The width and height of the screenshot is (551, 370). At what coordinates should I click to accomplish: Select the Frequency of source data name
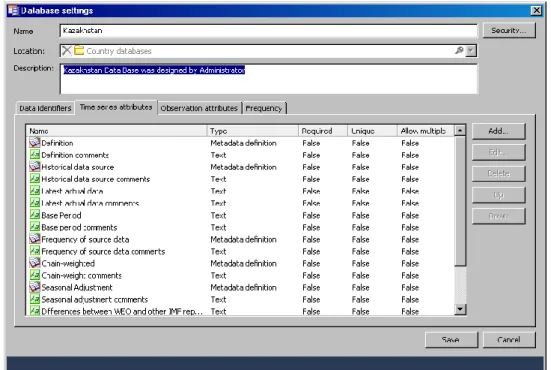[x=85, y=239]
